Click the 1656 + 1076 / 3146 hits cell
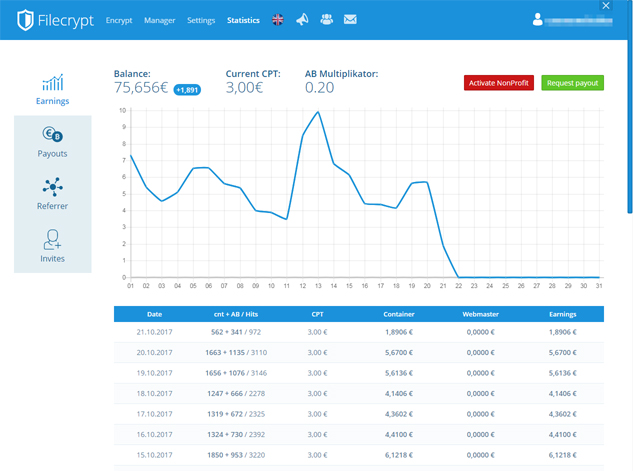The image size is (633, 471). (236, 373)
